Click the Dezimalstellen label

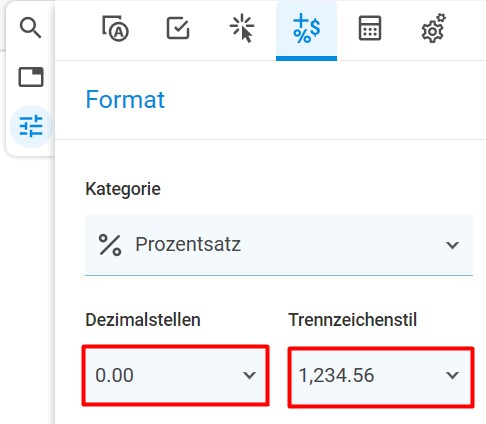[143, 320]
